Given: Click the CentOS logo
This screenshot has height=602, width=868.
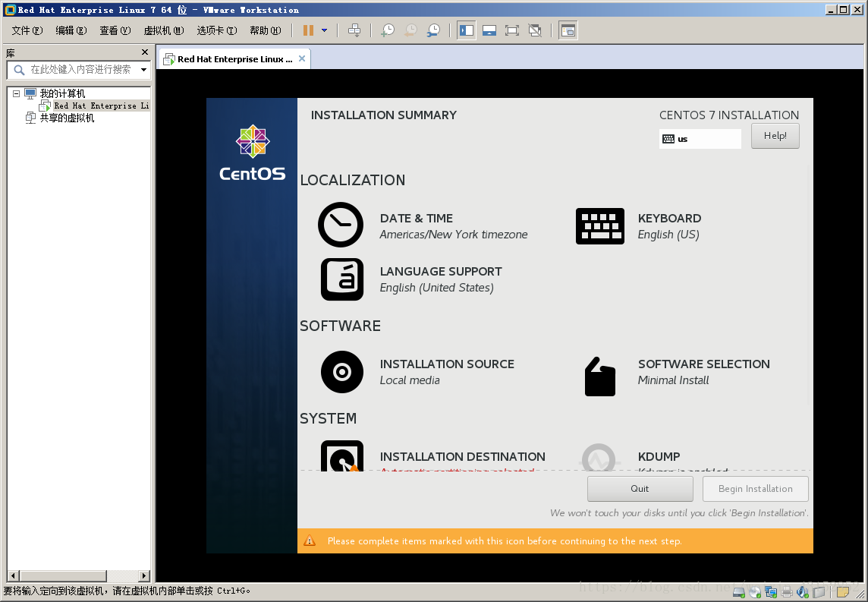Looking at the screenshot, I should click(x=253, y=153).
